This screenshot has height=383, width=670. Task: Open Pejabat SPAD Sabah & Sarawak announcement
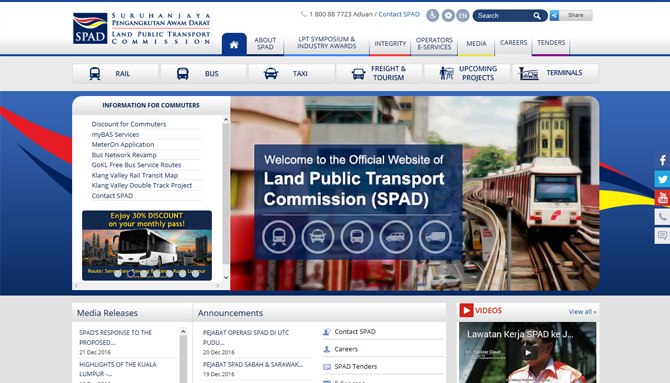[253, 365]
